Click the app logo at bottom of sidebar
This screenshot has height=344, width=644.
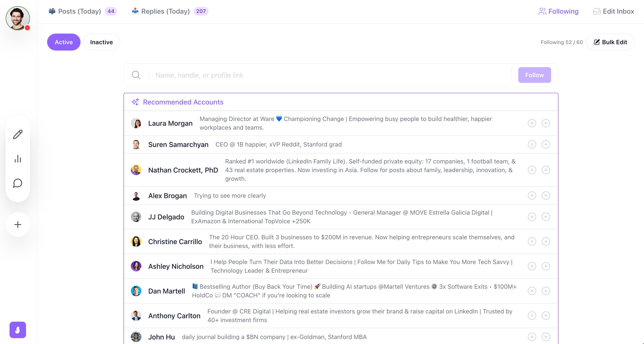click(x=18, y=330)
